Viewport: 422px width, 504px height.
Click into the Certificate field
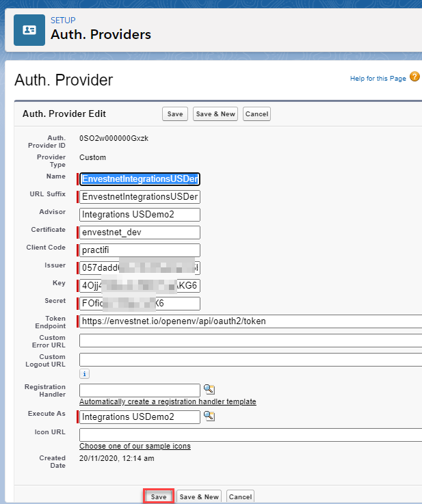[140, 233]
